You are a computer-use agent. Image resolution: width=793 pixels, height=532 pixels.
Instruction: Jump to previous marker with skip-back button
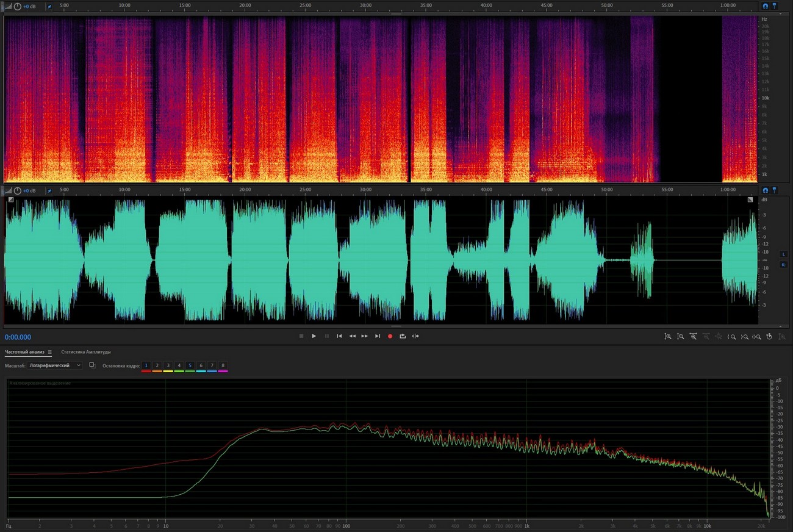(339, 336)
